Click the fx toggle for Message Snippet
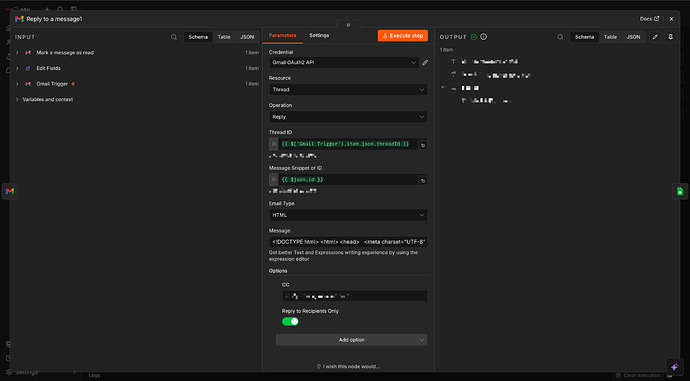 click(x=274, y=180)
